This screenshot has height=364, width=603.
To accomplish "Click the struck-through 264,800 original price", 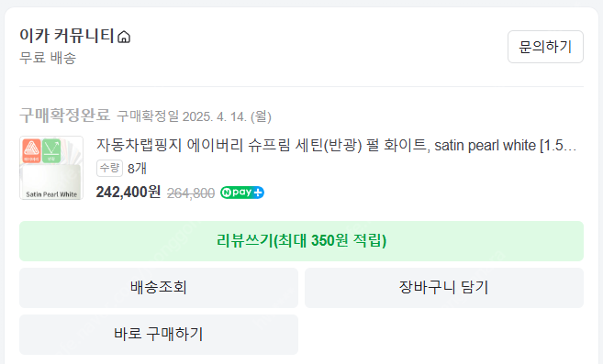I will 191,193.
